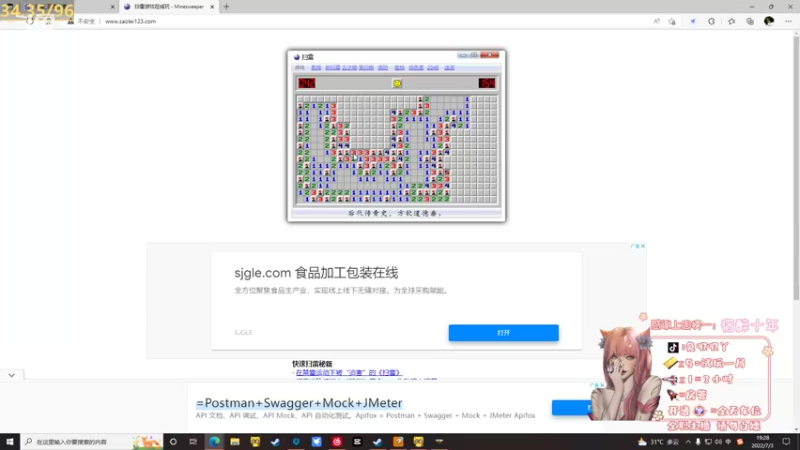800x450 pixels.
Task: Open the red NetEase Music taskbar icon
Action: click(337, 442)
